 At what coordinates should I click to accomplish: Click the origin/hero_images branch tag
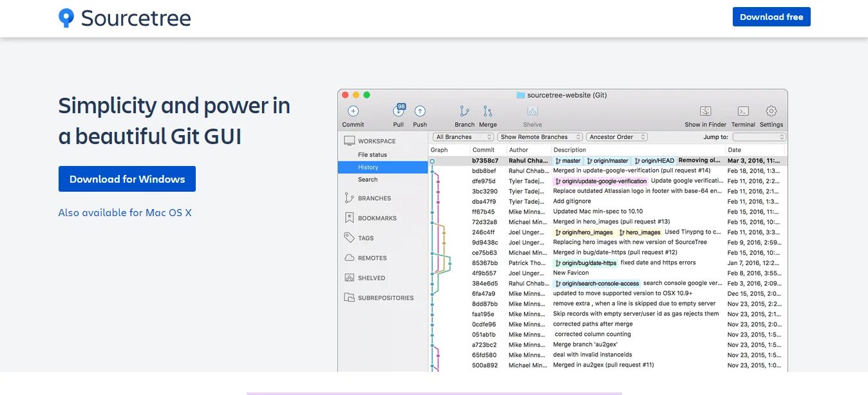pos(583,232)
